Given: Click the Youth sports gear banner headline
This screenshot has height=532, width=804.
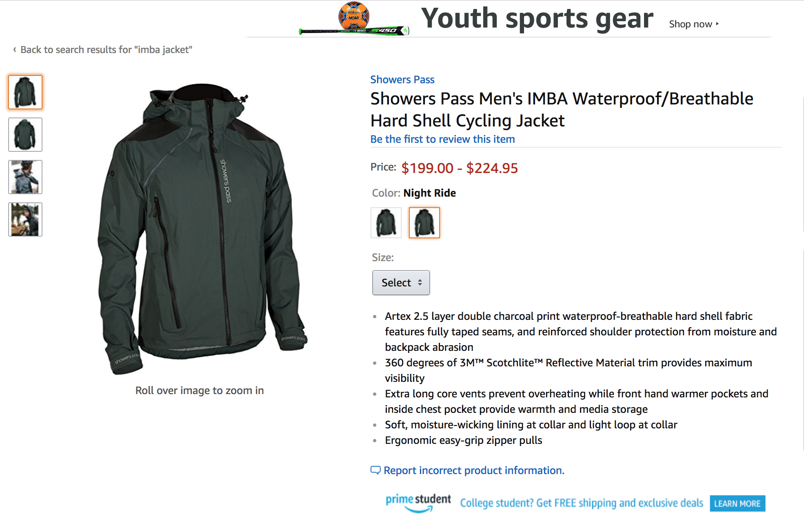Looking at the screenshot, I should coord(537,19).
